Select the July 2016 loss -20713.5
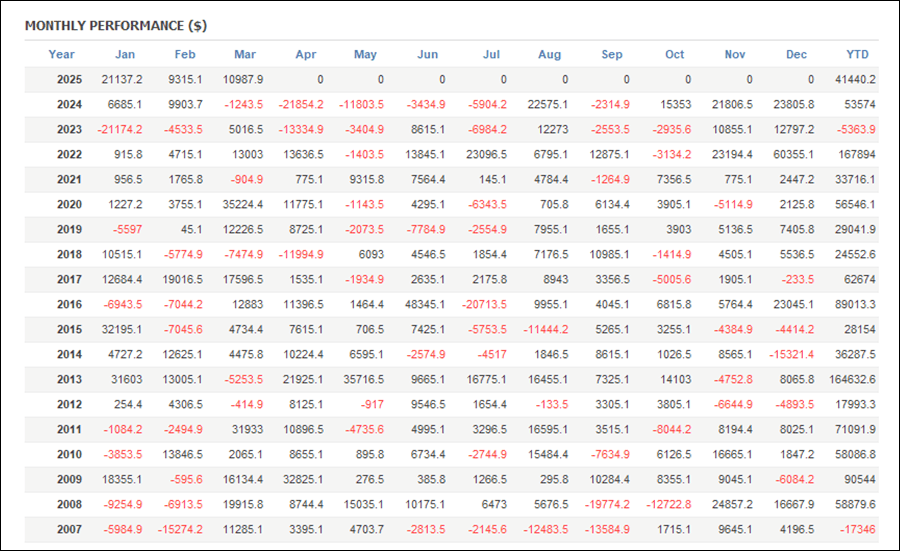The image size is (900, 551). point(484,304)
